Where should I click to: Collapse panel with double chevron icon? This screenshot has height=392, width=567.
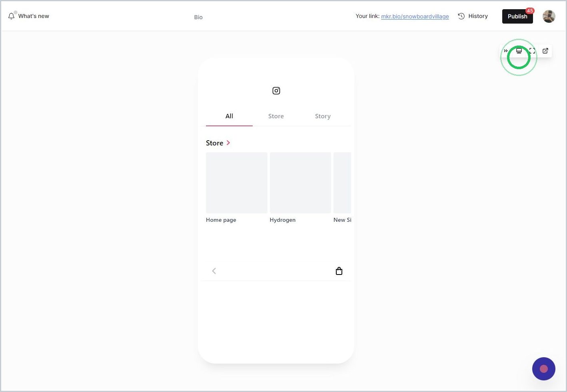pyautogui.click(x=506, y=51)
